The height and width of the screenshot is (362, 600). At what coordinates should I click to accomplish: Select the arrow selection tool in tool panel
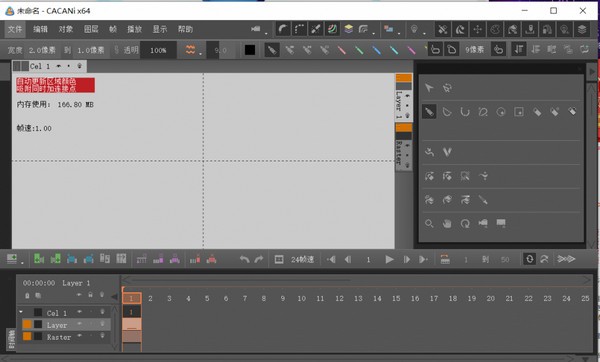coord(429,88)
